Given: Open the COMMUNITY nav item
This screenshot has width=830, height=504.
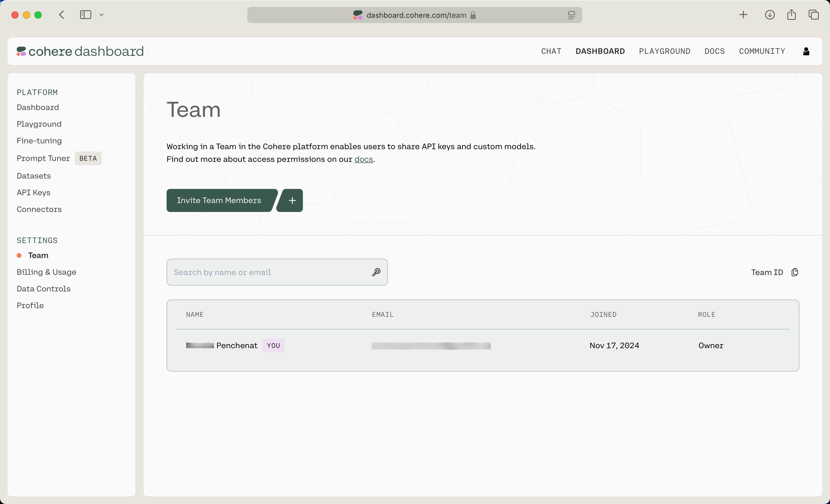Looking at the screenshot, I should point(762,51).
